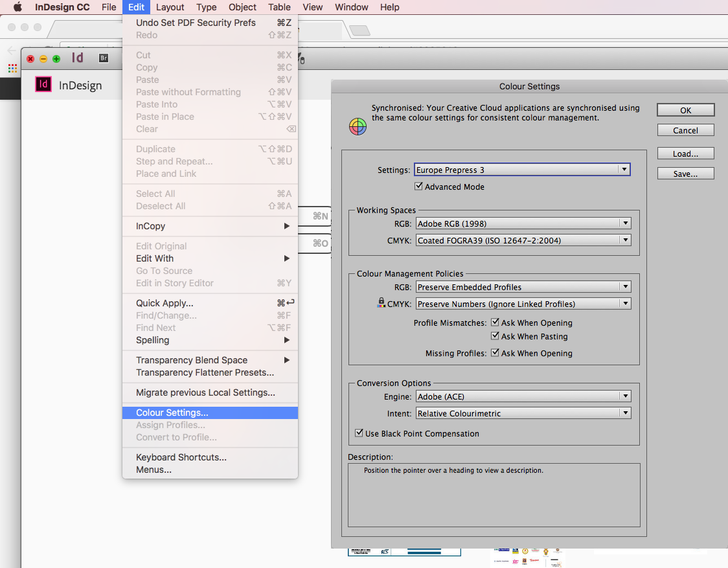Open the Help menu
This screenshot has height=568, width=728.
coord(389,7)
